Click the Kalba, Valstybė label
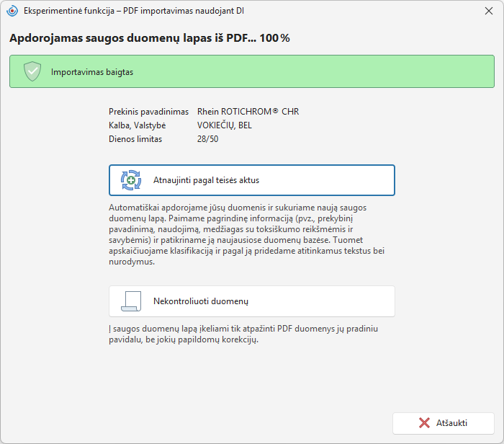Screen dimensions: 504x444 138,125
